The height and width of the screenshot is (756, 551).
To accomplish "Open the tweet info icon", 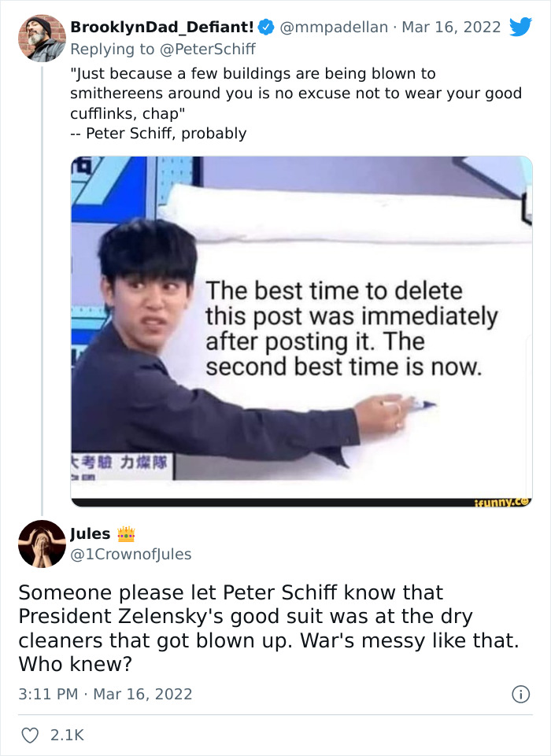I will pos(520,695).
